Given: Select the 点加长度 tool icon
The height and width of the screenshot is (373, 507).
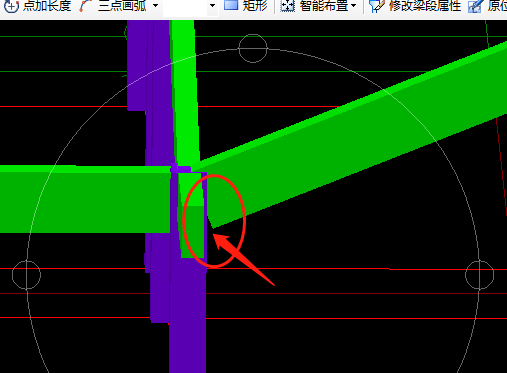Looking at the screenshot, I should (x=11, y=6).
